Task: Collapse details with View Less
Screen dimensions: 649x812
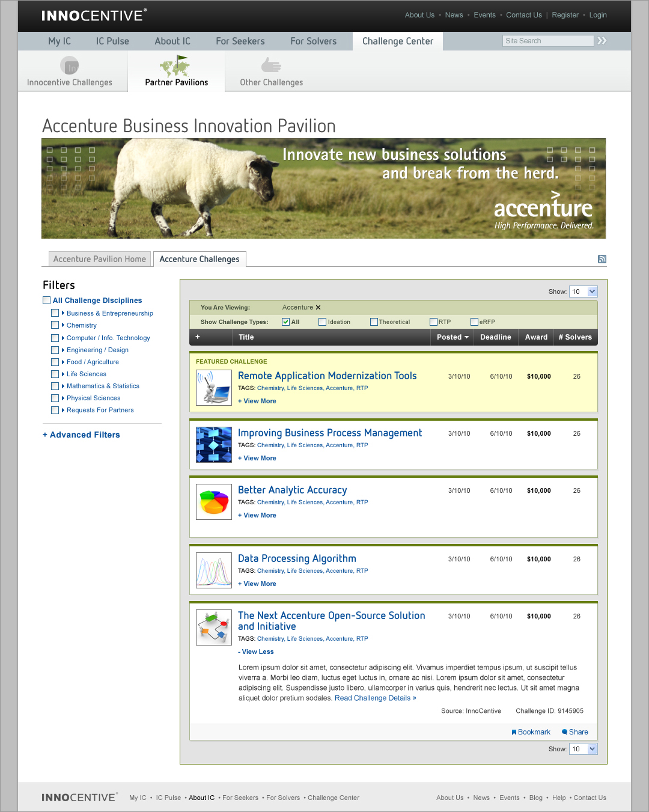Action: (x=256, y=652)
